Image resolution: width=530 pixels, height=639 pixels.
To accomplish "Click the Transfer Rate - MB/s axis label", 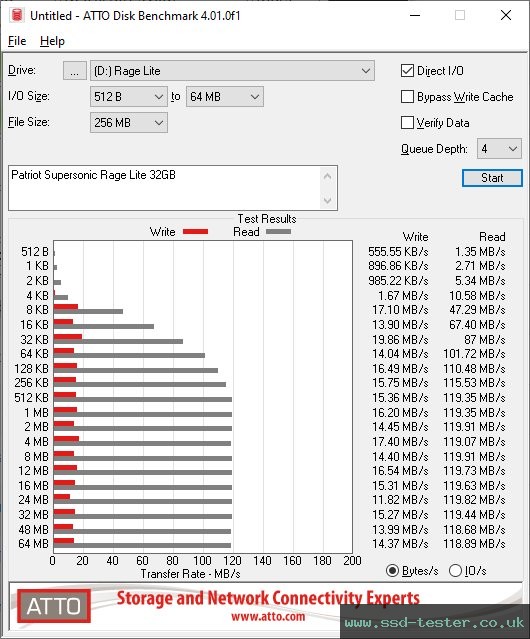I will (190, 574).
